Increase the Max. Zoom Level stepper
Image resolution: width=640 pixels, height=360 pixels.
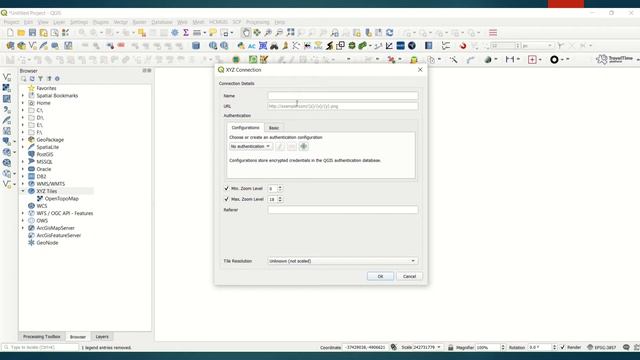click(x=280, y=198)
